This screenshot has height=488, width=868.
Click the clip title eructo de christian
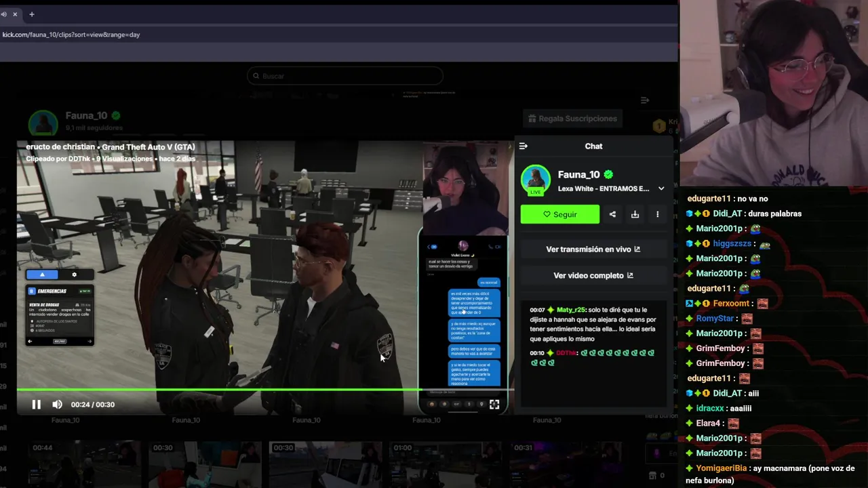tap(61, 147)
